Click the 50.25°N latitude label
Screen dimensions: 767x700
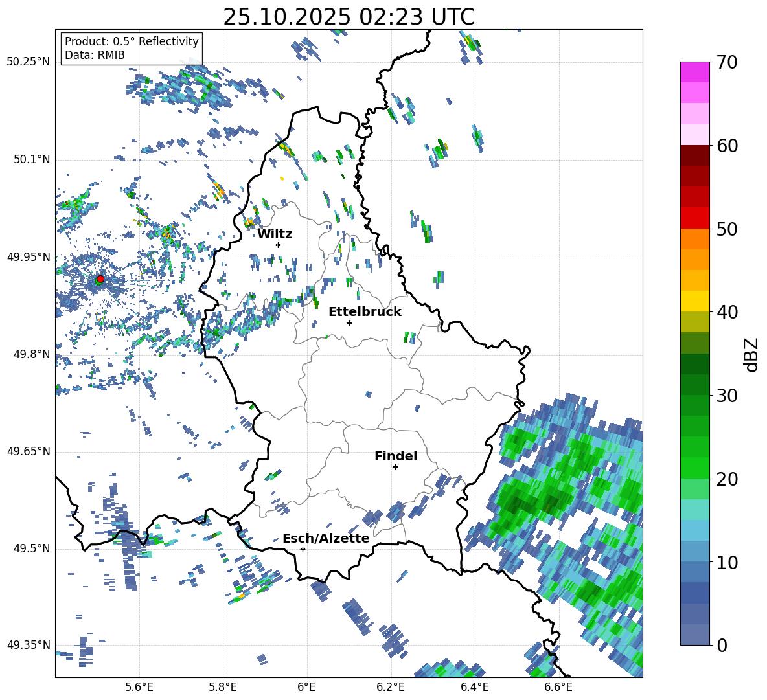[x=29, y=62]
